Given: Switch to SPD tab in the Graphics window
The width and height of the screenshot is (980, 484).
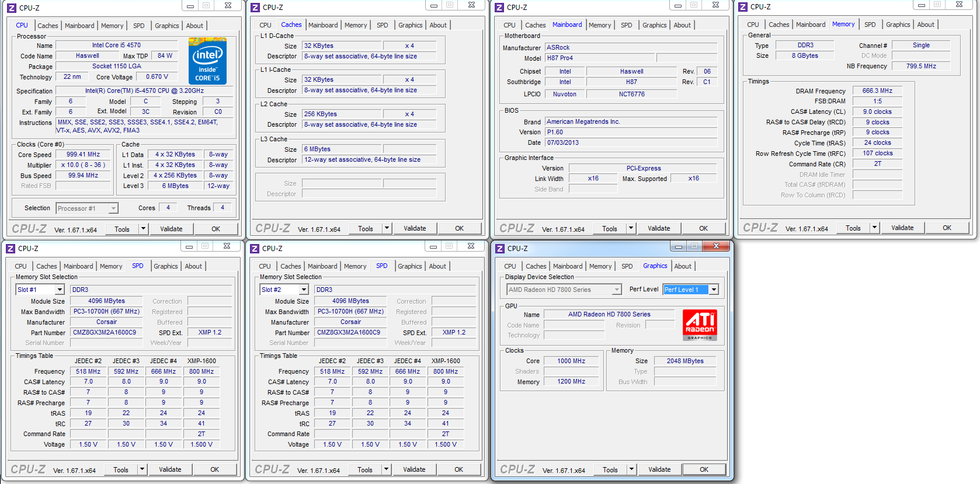Looking at the screenshot, I should [x=627, y=266].
